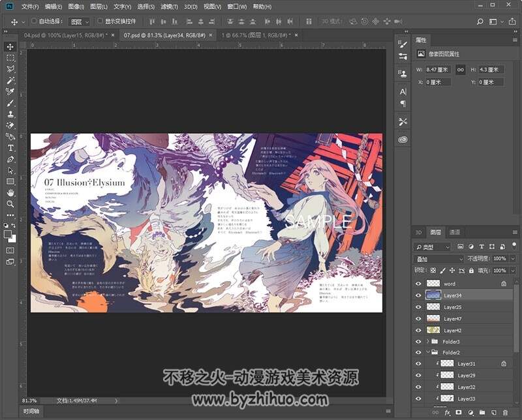Select the Clone Stamp tool
This screenshot has height=420, width=522.
(10, 114)
